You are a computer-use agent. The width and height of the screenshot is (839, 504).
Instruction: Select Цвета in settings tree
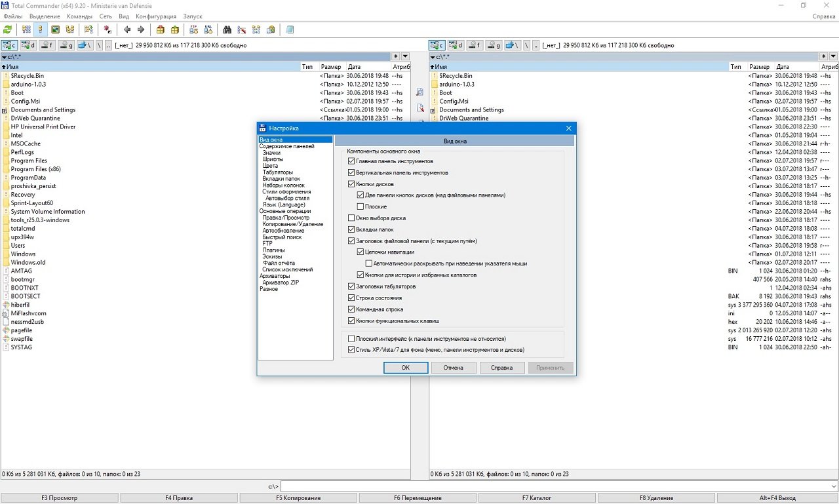[270, 166]
